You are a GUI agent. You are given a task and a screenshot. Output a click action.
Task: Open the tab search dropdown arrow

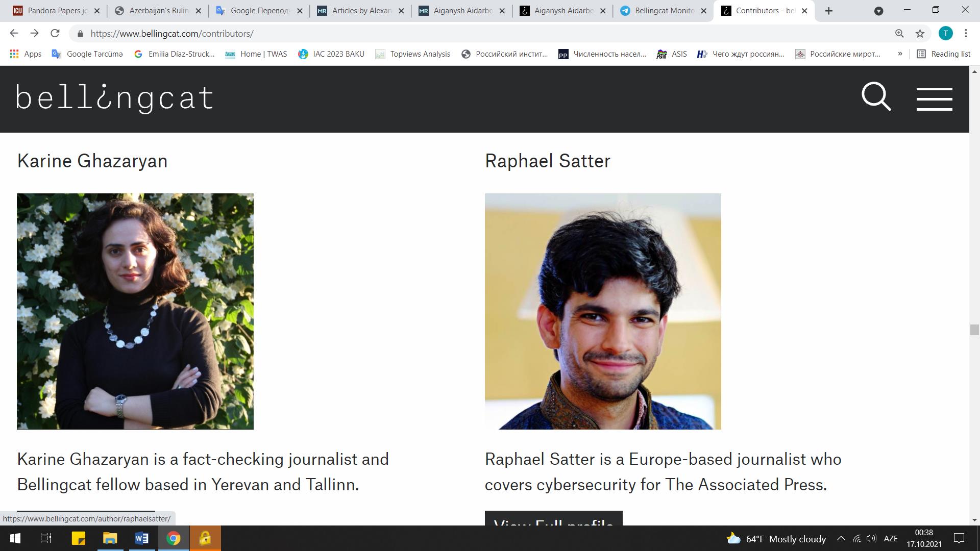pos(878,11)
